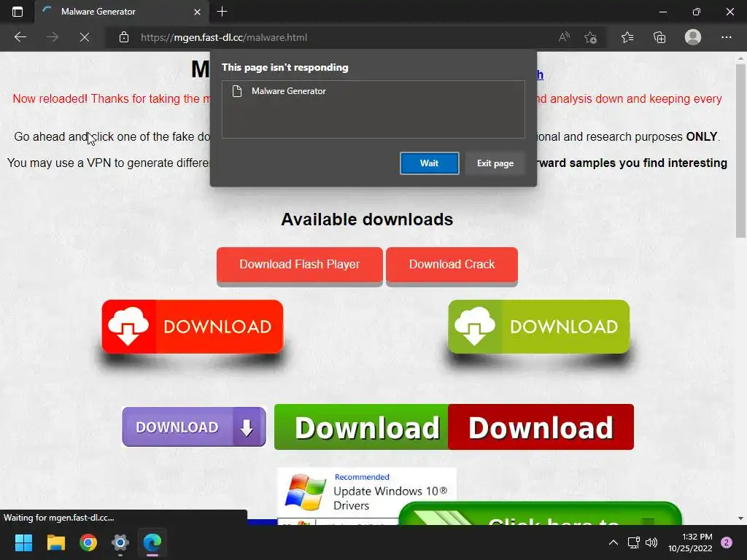Open the Favorites list icon
The image size is (747, 560).
pyautogui.click(x=627, y=37)
